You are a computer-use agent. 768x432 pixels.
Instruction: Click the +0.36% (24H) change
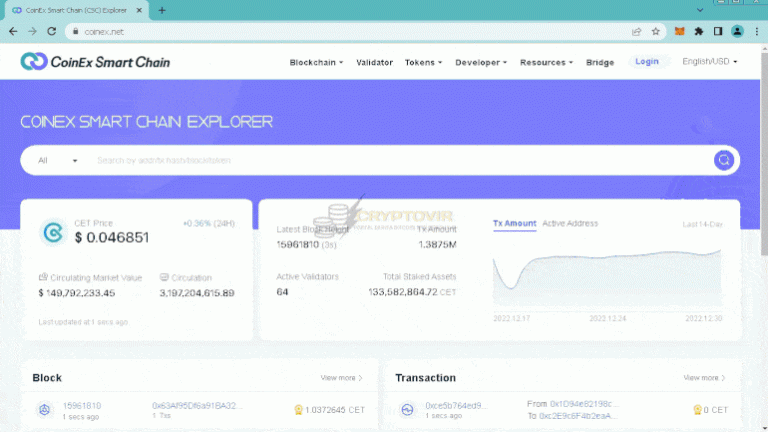pyautogui.click(x=209, y=223)
